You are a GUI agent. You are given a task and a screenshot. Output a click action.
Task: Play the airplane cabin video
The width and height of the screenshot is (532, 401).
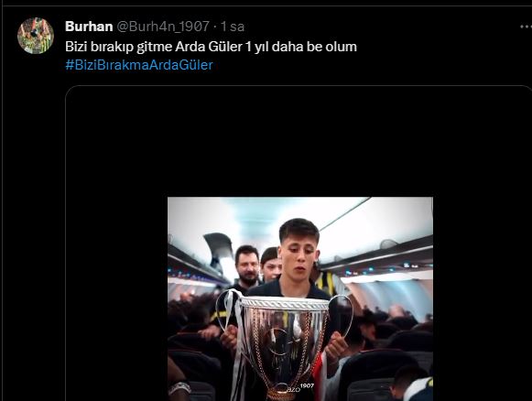pyautogui.click(x=300, y=298)
